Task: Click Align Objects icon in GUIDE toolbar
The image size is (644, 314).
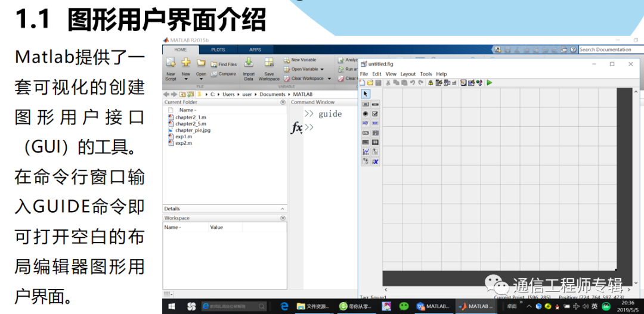Action: click(431, 82)
